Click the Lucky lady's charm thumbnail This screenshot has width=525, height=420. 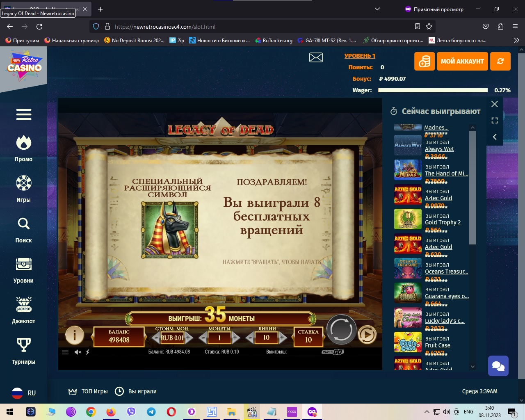tap(408, 317)
